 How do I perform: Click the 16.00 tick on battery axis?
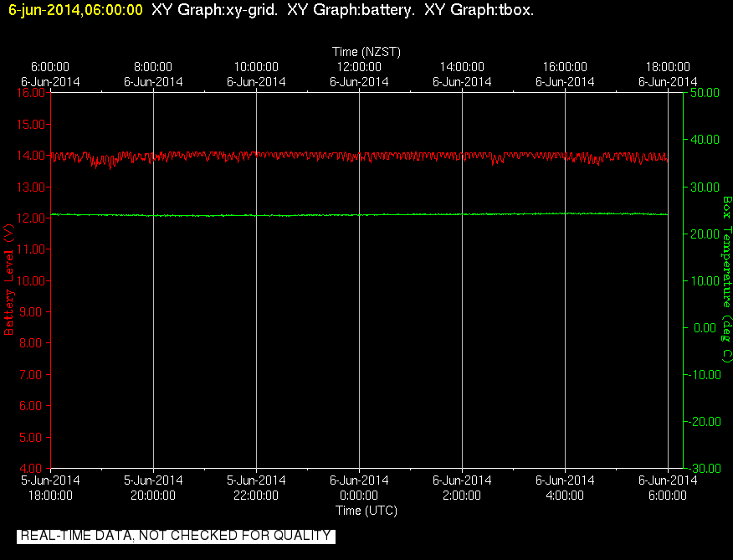coord(32,93)
